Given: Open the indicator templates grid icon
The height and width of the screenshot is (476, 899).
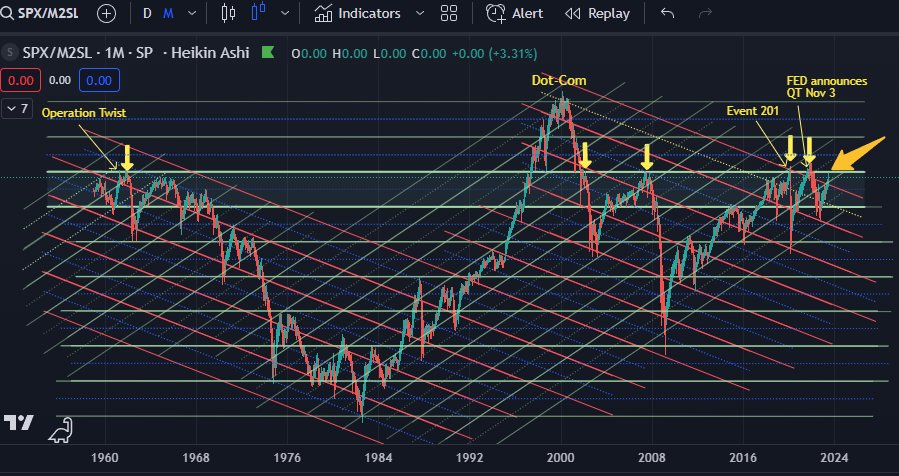Looking at the screenshot, I should (x=449, y=13).
